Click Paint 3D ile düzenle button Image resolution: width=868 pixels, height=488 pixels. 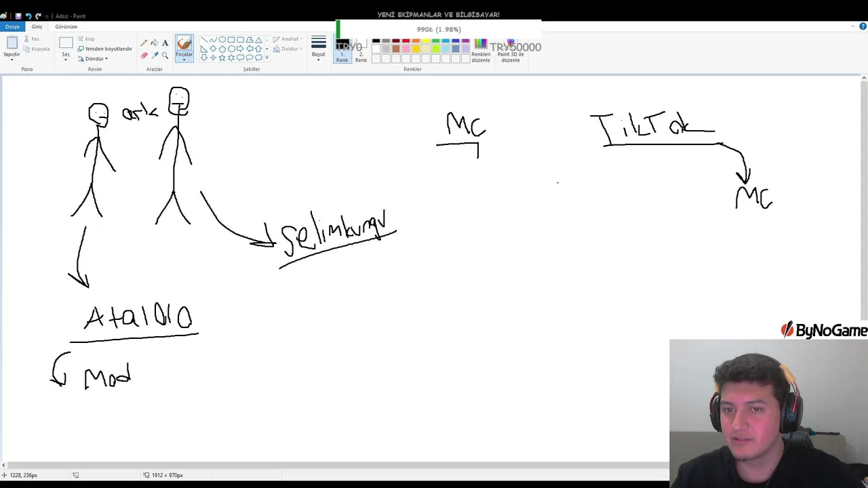(x=511, y=50)
